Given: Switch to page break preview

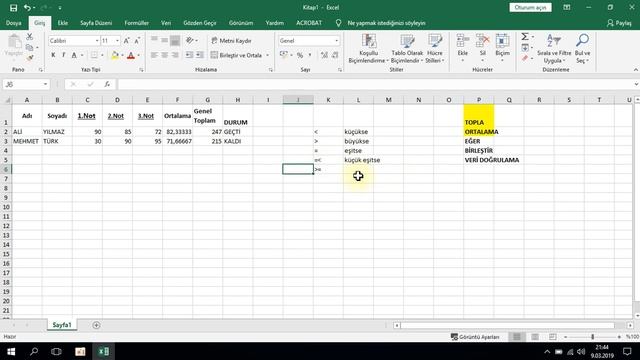Looking at the screenshot, I should click(x=553, y=337).
